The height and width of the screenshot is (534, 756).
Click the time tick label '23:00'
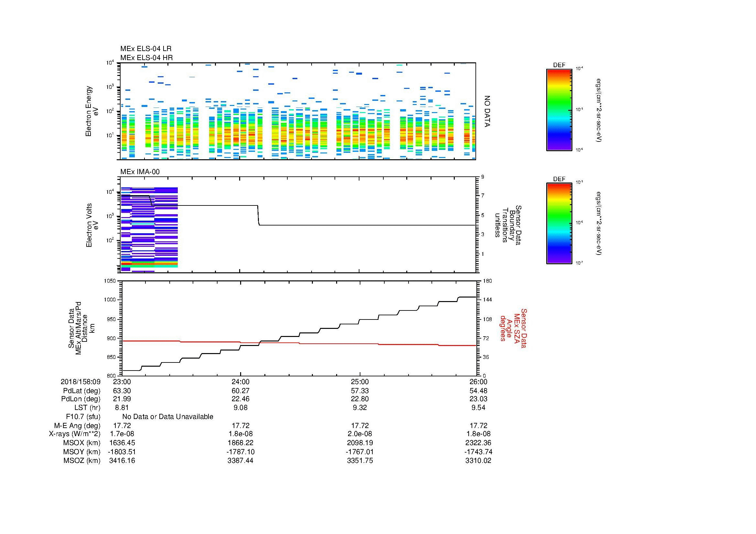click(x=122, y=382)
